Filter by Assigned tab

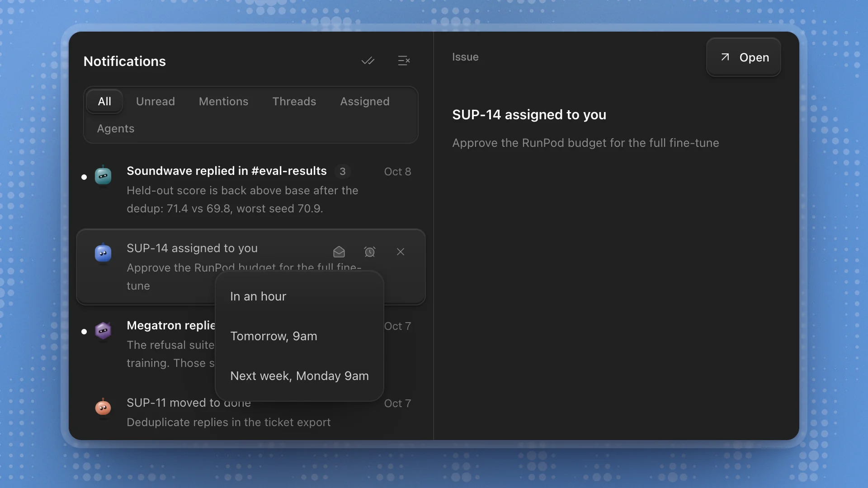click(x=365, y=101)
